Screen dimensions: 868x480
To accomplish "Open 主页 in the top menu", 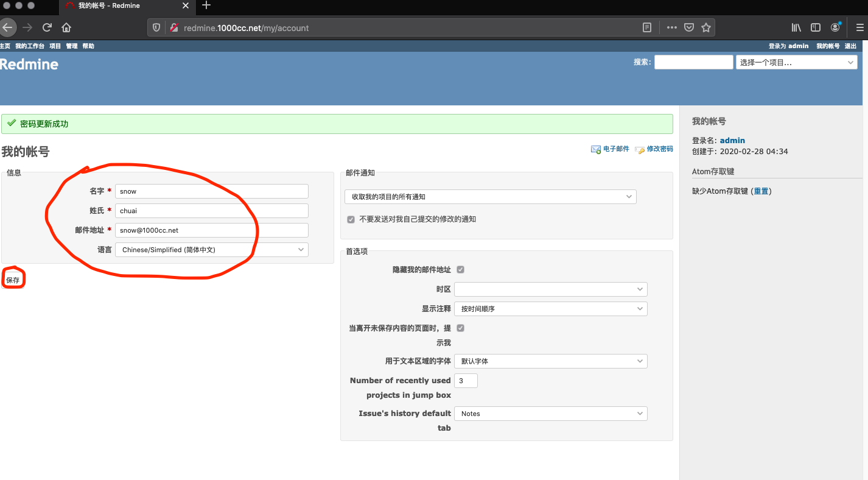I will tap(5, 46).
